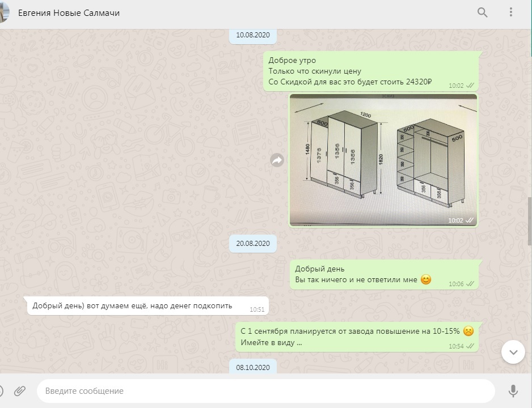
Task: Select message Вы так ничего и не ответили
Action: click(384, 274)
